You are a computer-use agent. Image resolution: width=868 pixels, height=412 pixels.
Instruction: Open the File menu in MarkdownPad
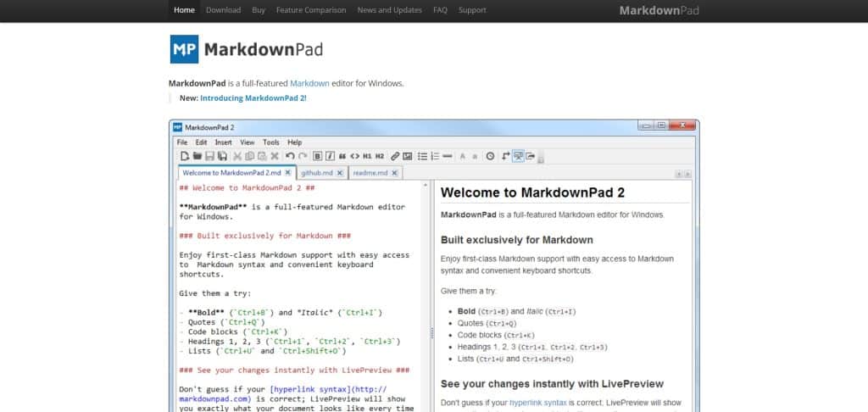182,142
